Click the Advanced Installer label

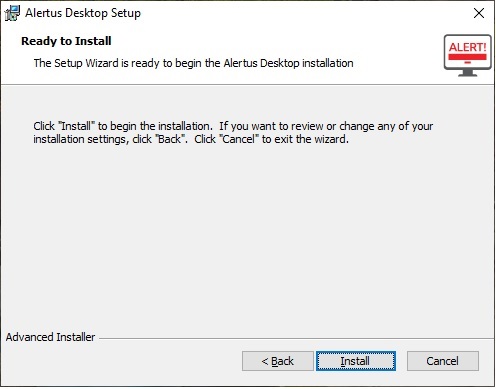(50, 337)
